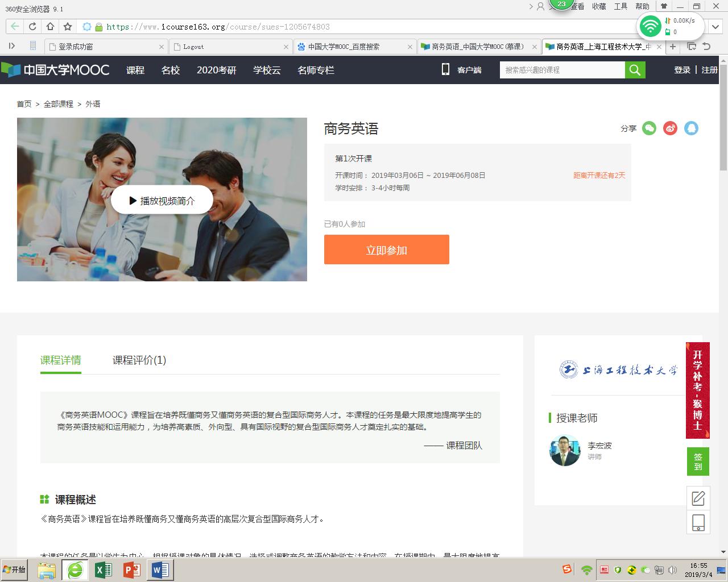Viewport: 728px width, 582px height.
Task: Click the green search magnifier button
Action: (x=635, y=70)
